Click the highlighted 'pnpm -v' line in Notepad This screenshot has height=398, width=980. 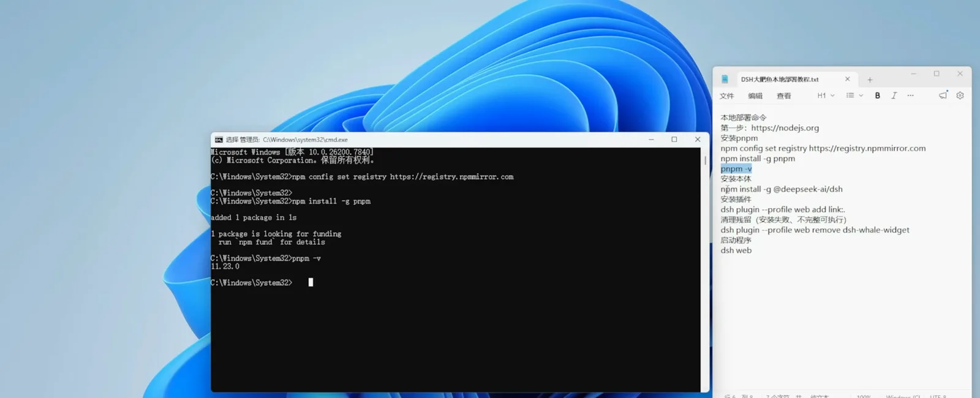coord(736,168)
